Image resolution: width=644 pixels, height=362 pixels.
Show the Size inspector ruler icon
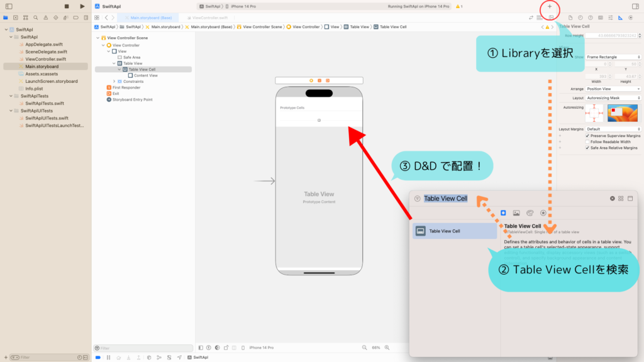[x=620, y=18]
